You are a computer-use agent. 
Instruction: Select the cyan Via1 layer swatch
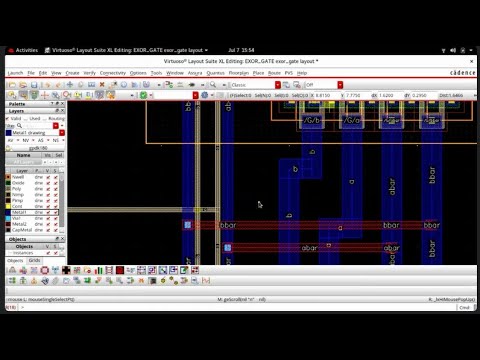[8, 218]
